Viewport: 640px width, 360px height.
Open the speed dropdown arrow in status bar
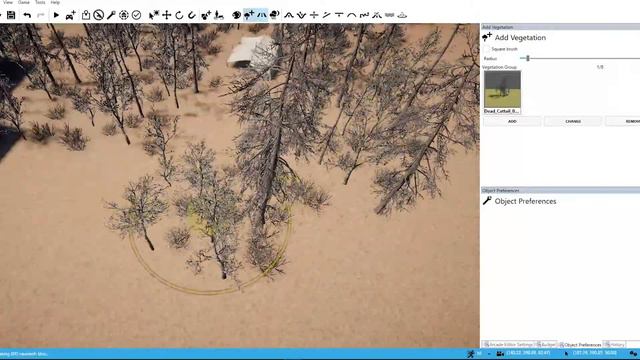[489, 354]
